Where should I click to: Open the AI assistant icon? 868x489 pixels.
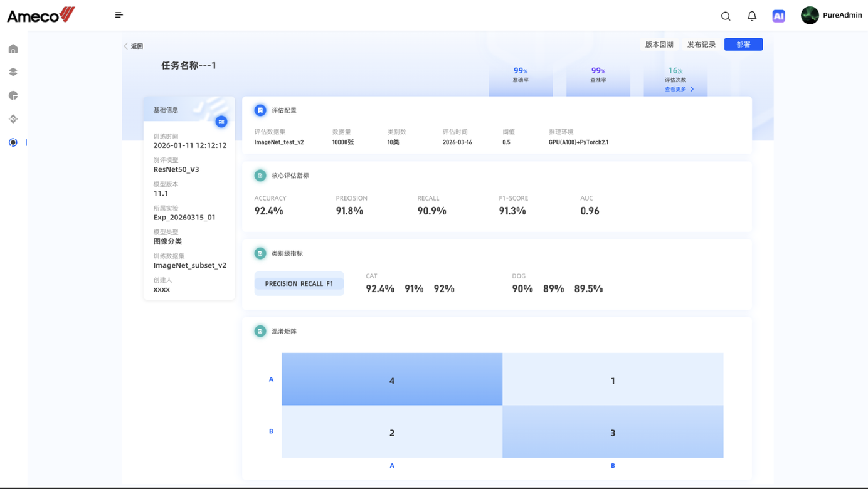tap(778, 16)
